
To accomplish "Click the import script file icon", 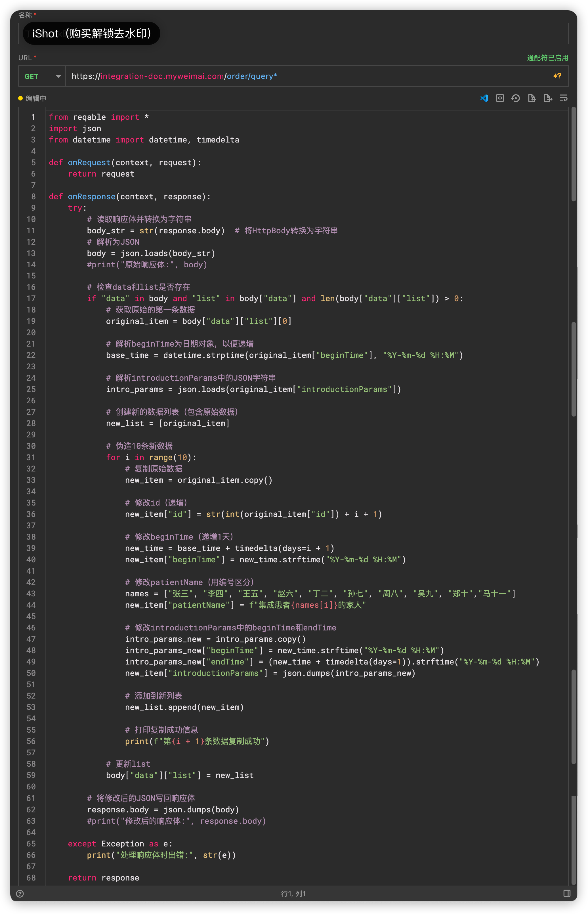I will pyautogui.click(x=532, y=98).
